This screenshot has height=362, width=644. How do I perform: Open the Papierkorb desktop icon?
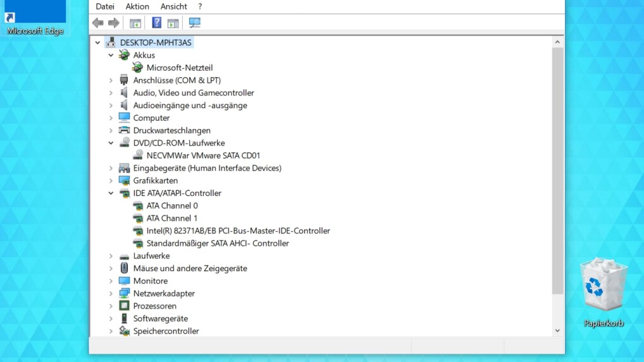pos(604,293)
